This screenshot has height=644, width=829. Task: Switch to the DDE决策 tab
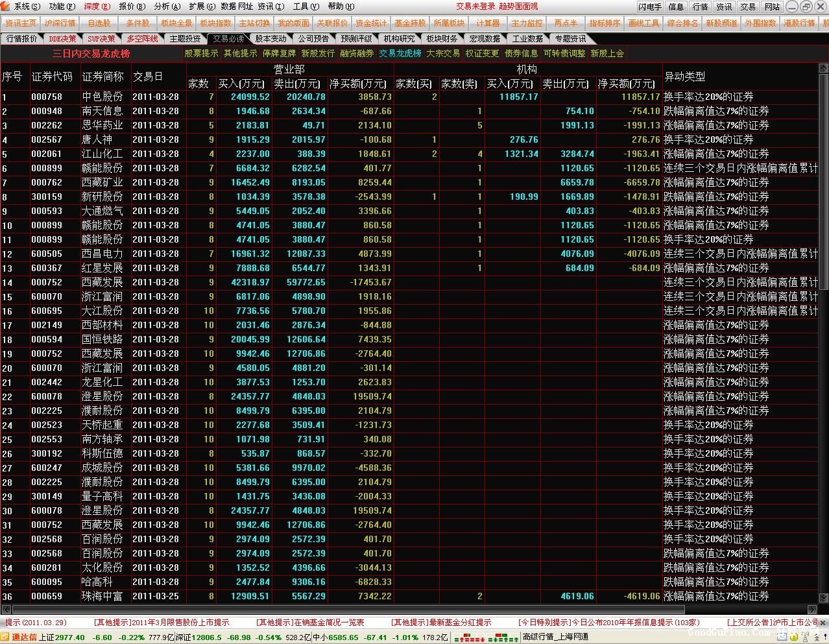[x=63, y=39]
